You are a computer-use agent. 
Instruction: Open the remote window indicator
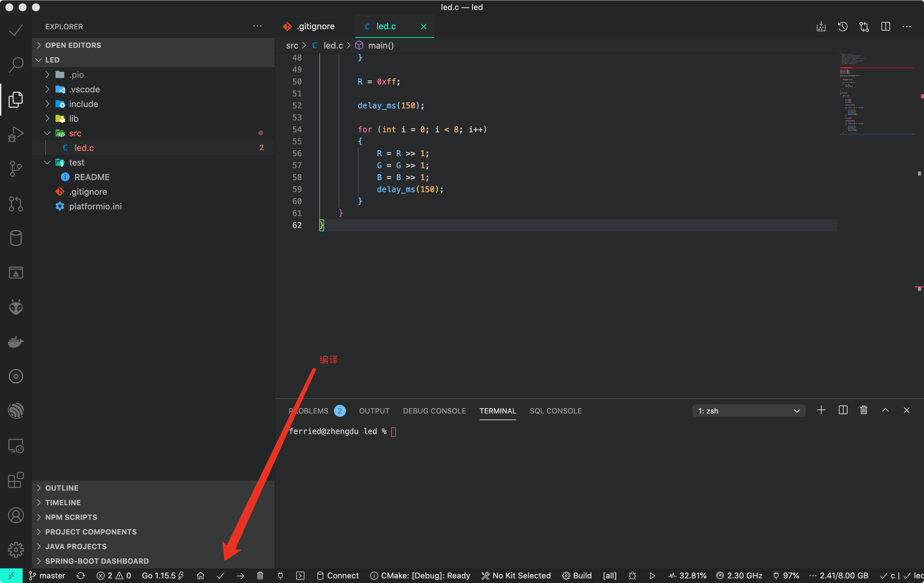(12, 575)
